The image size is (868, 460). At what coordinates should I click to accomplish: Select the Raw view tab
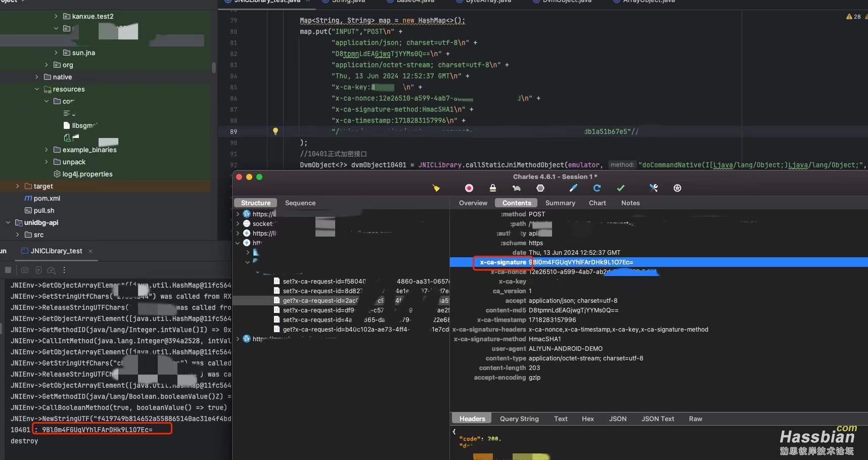click(696, 419)
